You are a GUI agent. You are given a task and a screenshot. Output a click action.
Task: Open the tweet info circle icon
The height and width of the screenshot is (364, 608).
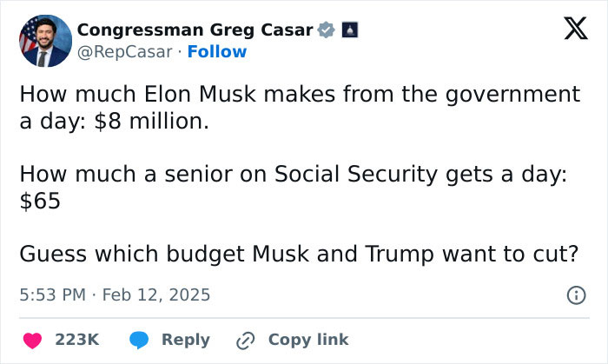pyautogui.click(x=575, y=295)
